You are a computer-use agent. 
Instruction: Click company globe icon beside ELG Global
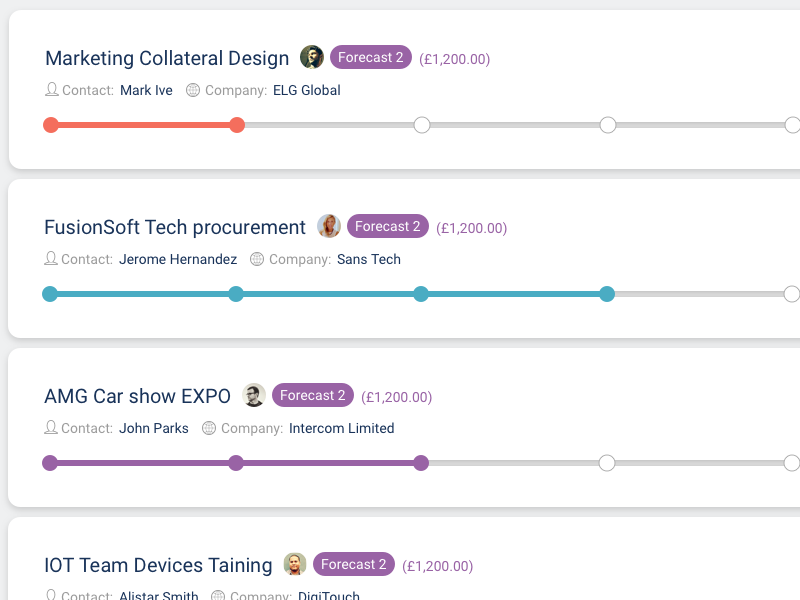(193, 90)
